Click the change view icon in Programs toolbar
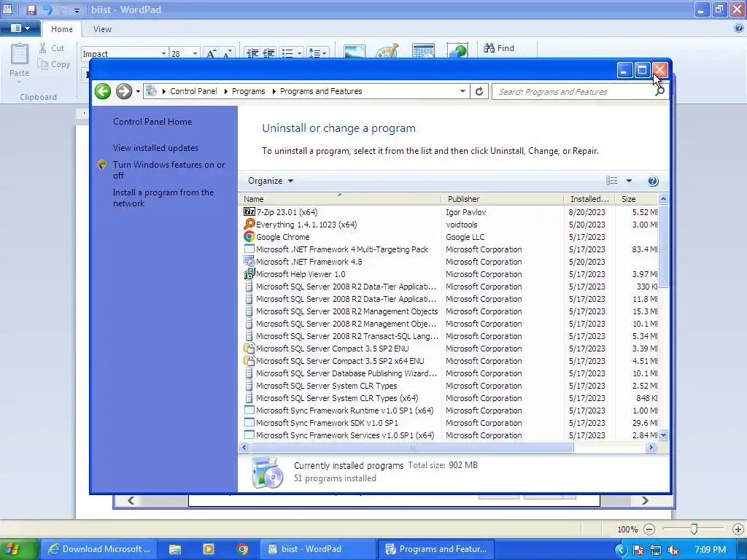Screen dimensions: 747x560 pos(612,181)
